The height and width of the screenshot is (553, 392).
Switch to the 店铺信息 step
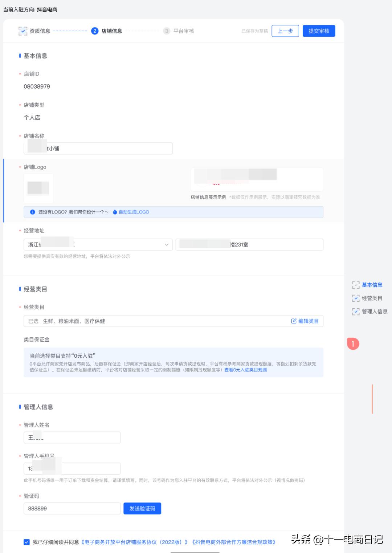point(113,31)
